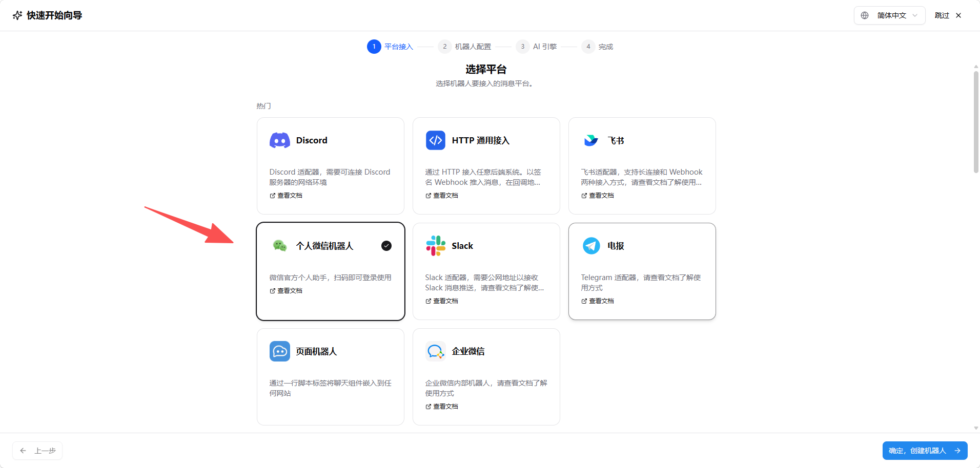This screenshot has height=468, width=980.
Task: Click the 上一步 back button
Action: coord(37,451)
